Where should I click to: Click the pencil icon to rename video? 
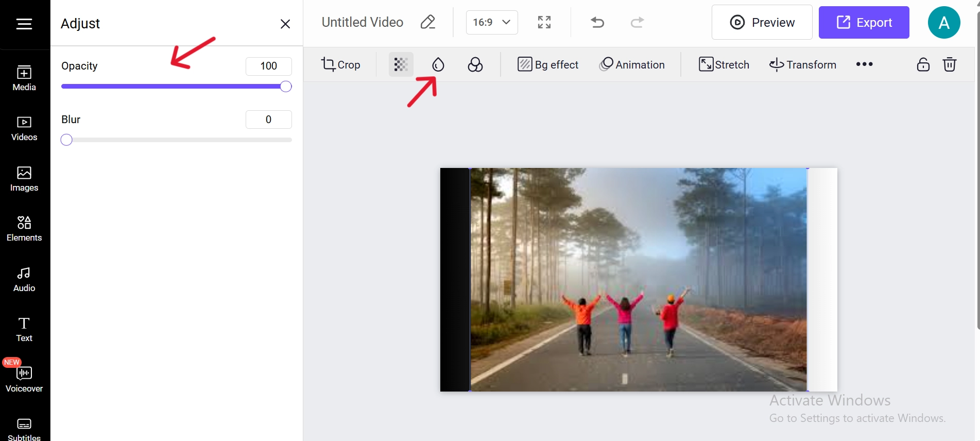click(x=427, y=22)
